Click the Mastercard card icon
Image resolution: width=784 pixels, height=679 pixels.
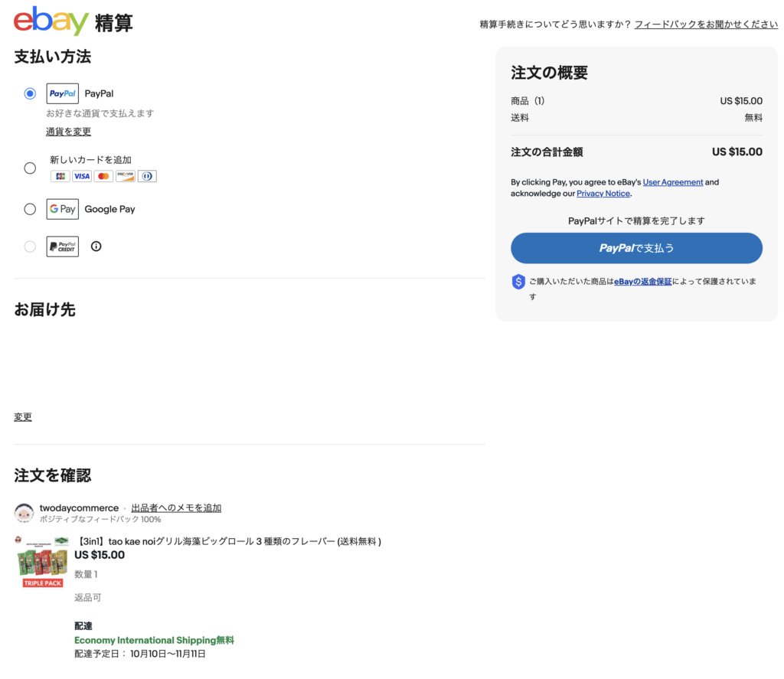pos(103,176)
